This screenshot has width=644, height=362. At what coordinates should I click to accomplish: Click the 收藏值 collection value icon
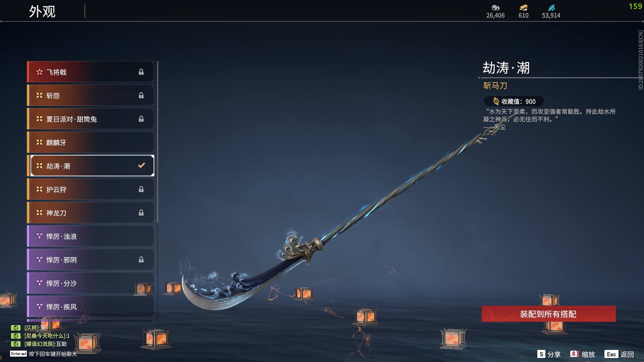pyautogui.click(x=496, y=101)
